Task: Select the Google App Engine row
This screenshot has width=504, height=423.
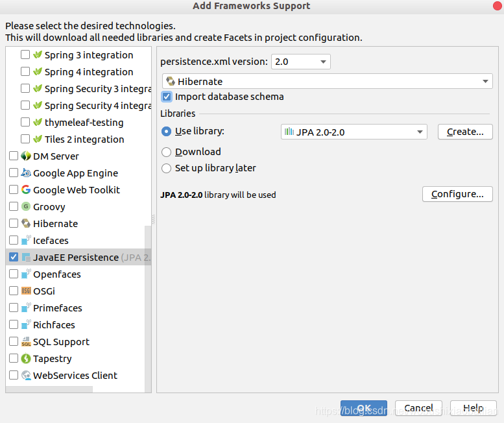Action: click(x=78, y=173)
